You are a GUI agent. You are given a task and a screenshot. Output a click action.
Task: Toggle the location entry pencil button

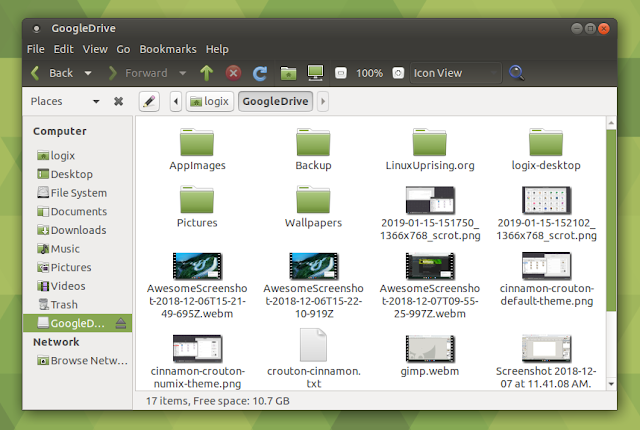pos(149,101)
